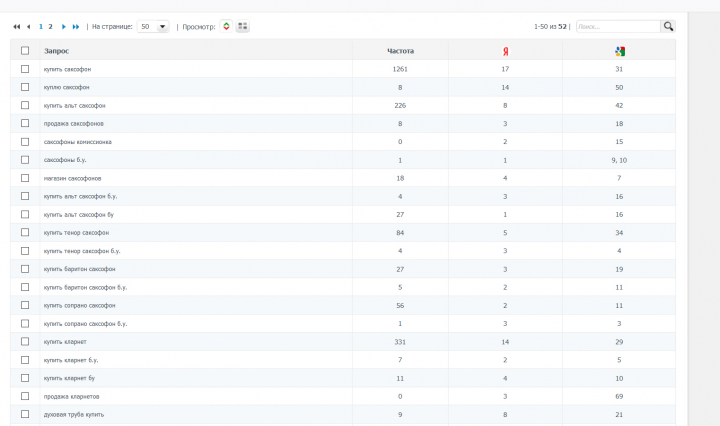Go to first page arrow icon

[x=17, y=27]
